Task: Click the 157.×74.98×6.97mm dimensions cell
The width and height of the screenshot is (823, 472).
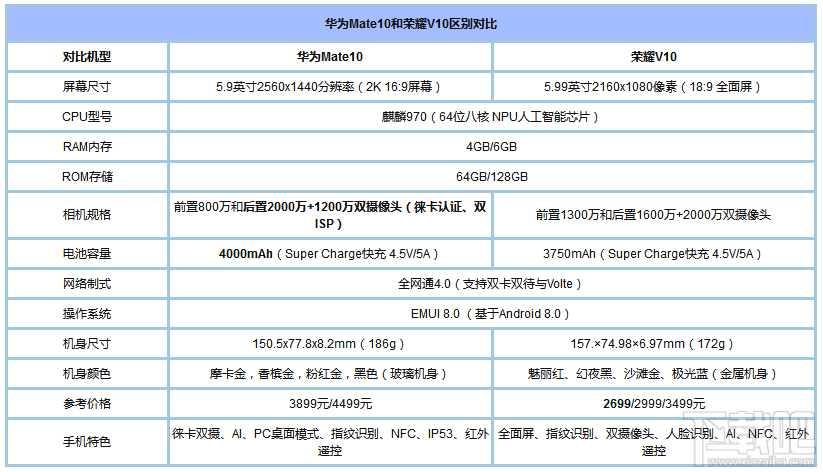Action: [x=653, y=343]
